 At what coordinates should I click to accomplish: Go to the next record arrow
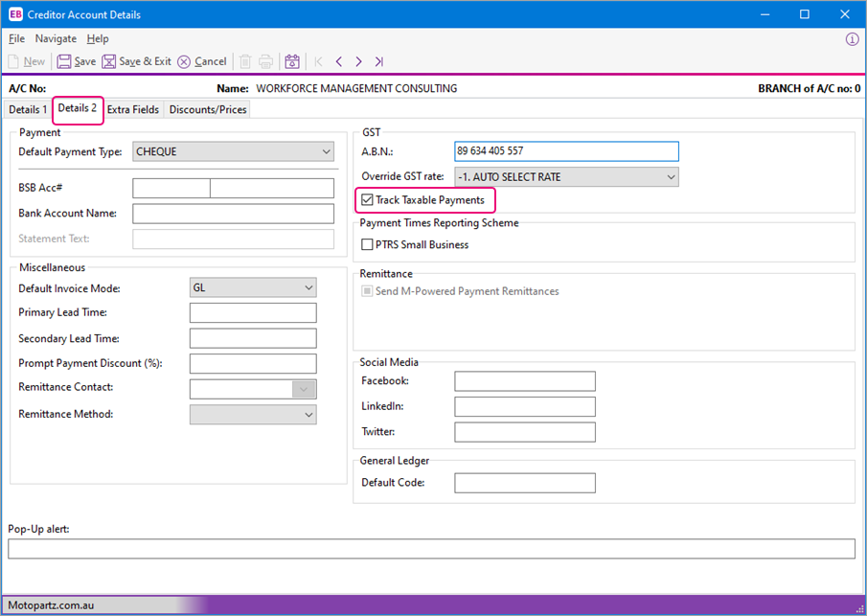tap(358, 61)
